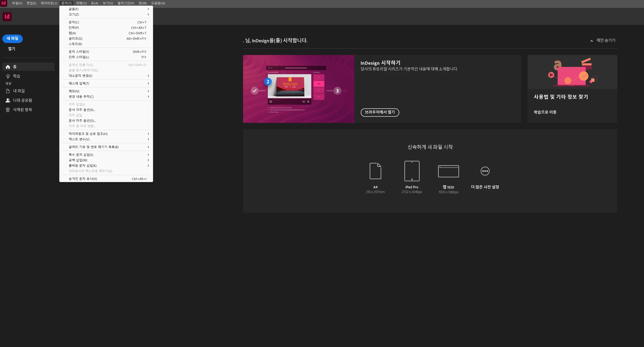Screen dimensions: 644x347
Task: Click the A4 document preset icon
Action: [375, 171]
